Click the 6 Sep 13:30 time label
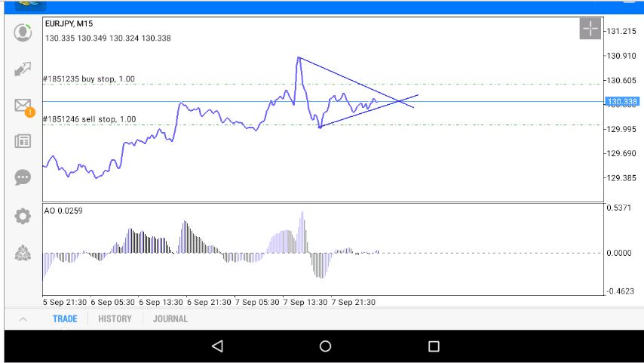 click(161, 302)
